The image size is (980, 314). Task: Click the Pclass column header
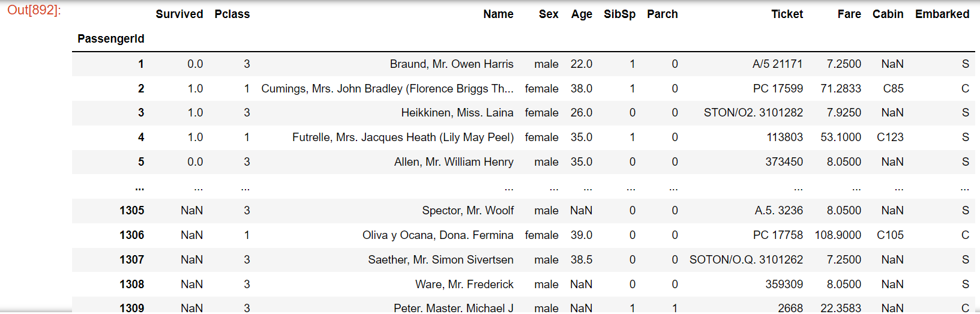pyautogui.click(x=232, y=14)
